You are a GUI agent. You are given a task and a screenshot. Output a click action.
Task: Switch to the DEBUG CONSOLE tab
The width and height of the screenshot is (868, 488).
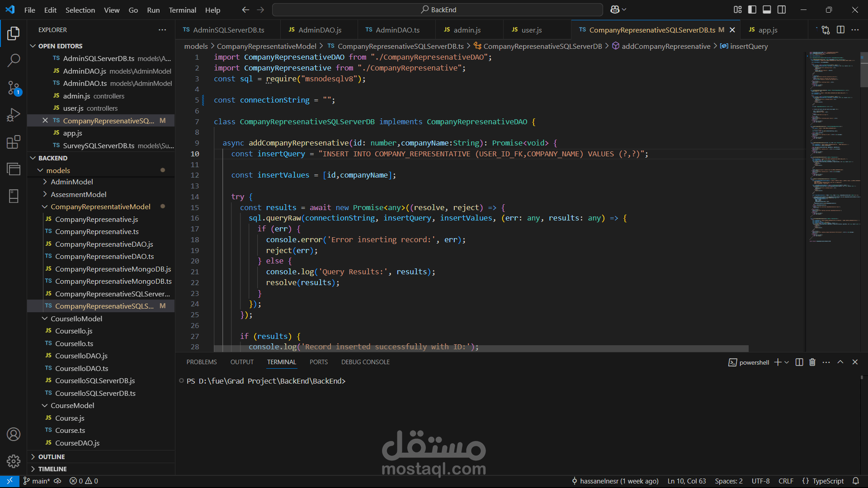(365, 362)
